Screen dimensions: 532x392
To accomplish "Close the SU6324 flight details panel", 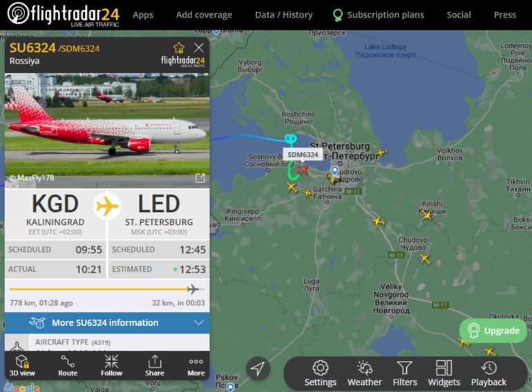I will [199, 48].
